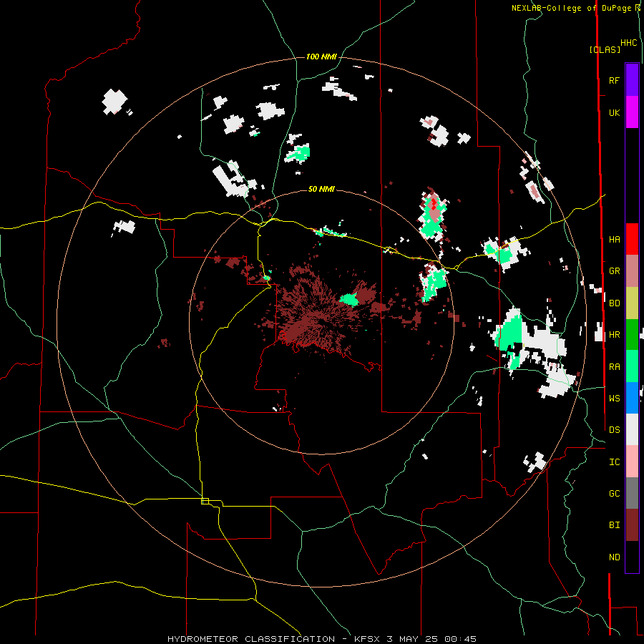Pick the light green RA legend swatch
Image resolution: width=644 pixels, height=644 pixels.
point(632,366)
